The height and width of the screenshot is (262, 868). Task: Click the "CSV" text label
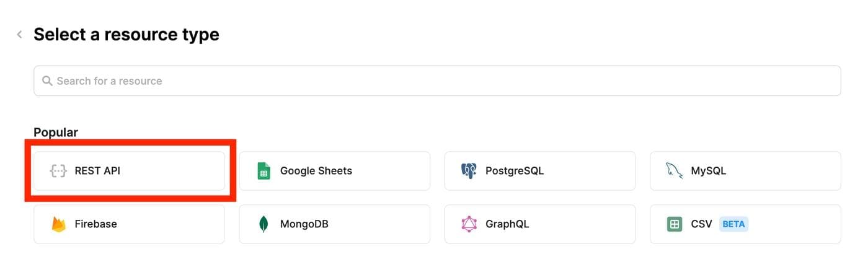pos(701,224)
